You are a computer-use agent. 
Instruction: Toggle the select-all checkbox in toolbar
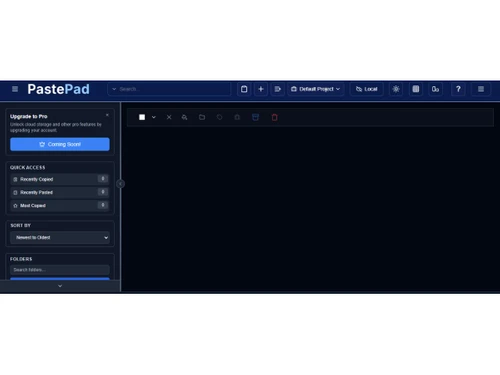[x=142, y=117]
